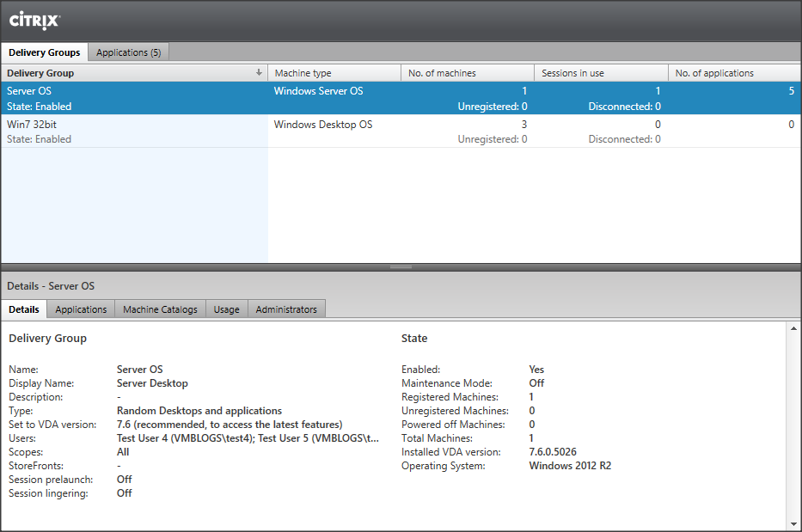View the Administrators tab
802x532 pixels.
(x=286, y=309)
